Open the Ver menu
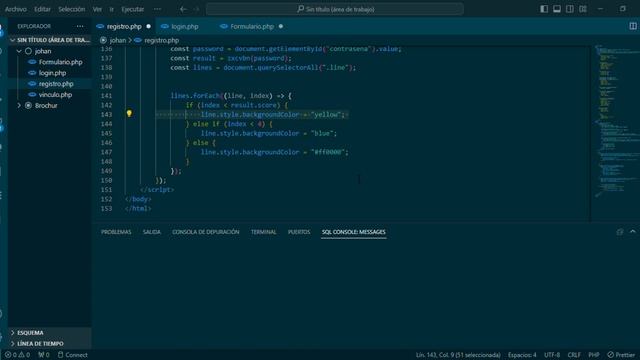640x360 pixels. pos(97,9)
